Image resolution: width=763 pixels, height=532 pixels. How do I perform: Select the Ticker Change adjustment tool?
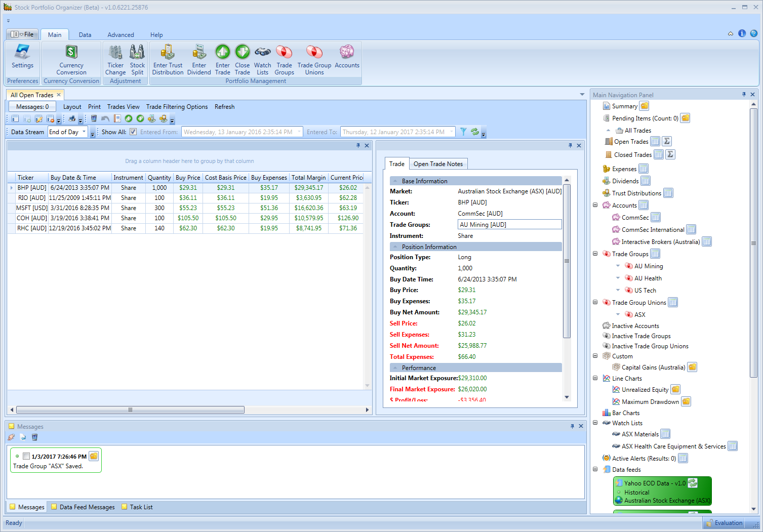coord(115,58)
